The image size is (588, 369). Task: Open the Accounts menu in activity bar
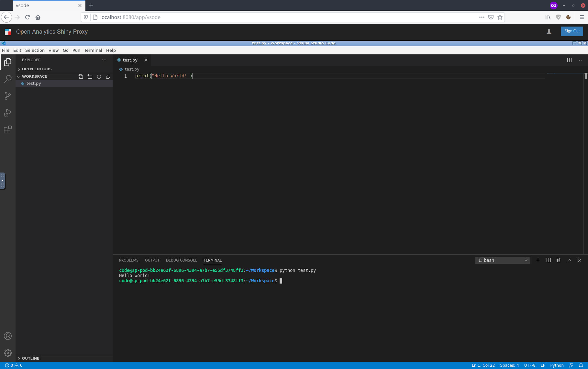8,336
